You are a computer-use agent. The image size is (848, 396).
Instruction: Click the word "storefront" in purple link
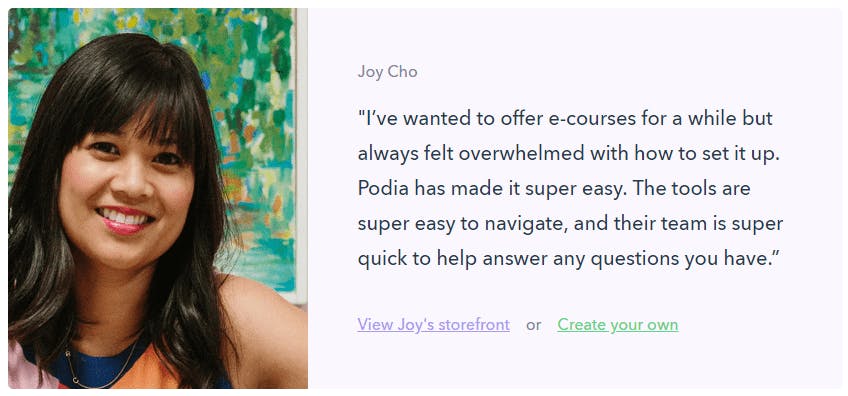click(474, 325)
